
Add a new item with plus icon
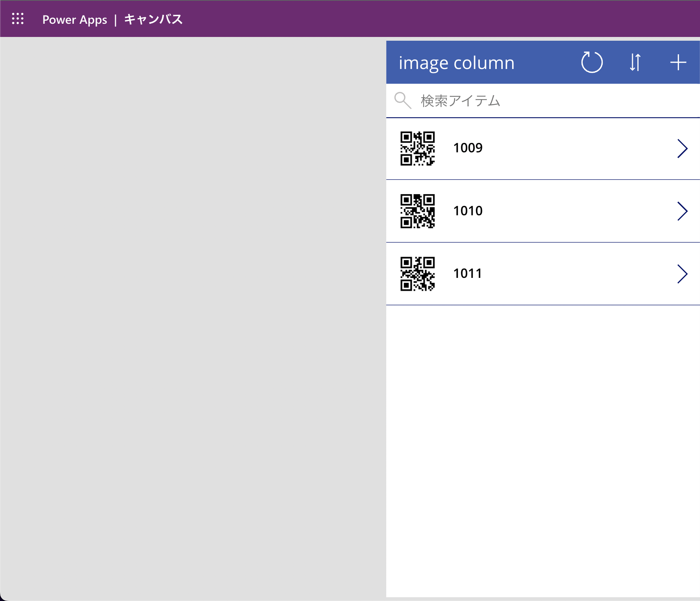click(x=678, y=62)
